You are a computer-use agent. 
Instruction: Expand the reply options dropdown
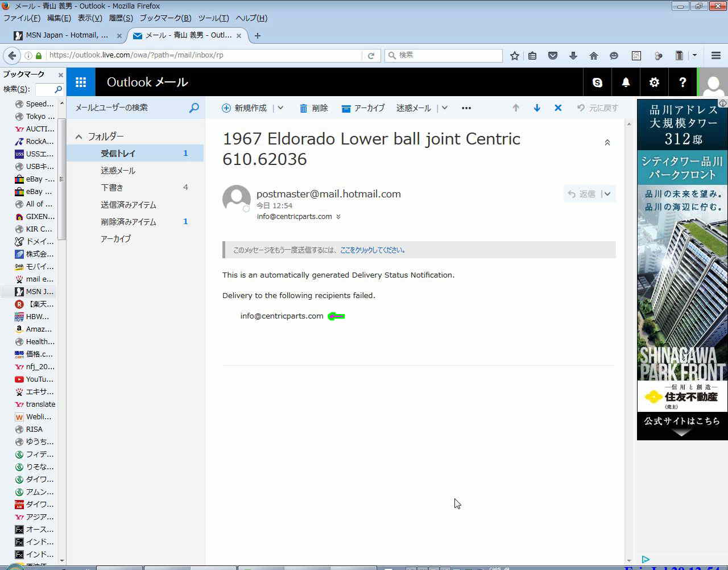click(607, 194)
